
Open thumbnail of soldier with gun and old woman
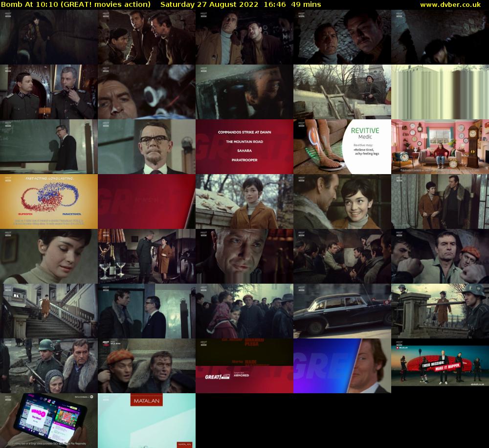[x=48, y=366]
